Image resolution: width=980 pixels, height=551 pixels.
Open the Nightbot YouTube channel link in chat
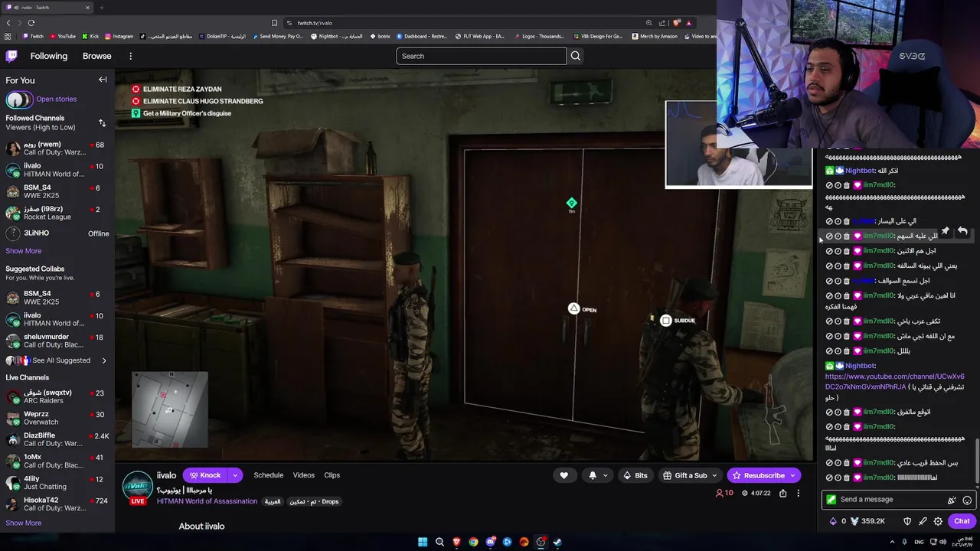[894, 382]
